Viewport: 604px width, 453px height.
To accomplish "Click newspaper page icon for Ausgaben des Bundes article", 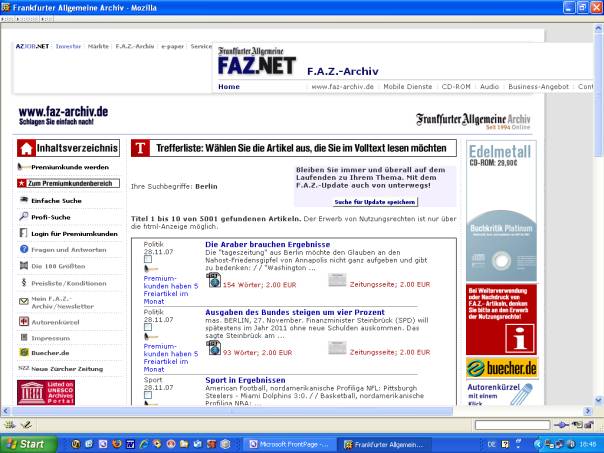I will [337, 348].
